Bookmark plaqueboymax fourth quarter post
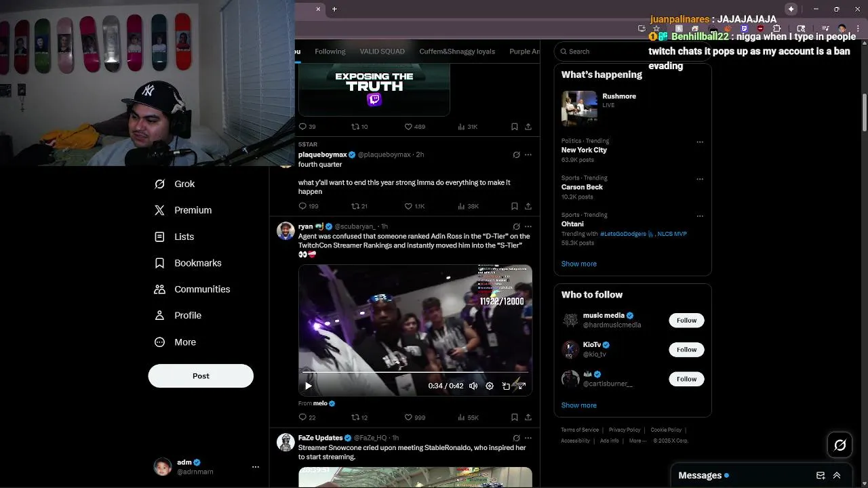The height and width of the screenshot is (488, 868). [x=515, y=206]
